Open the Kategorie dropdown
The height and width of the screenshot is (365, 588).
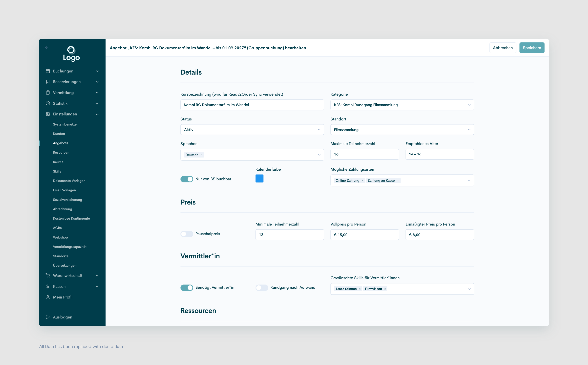click(402, 105)
